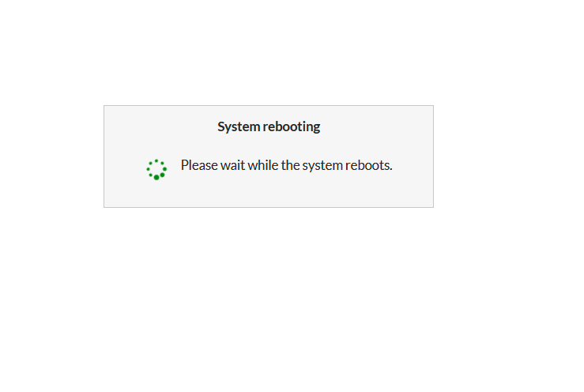Select the 'System rebooting' heading
584x392 pixels.
coord(269,126)
